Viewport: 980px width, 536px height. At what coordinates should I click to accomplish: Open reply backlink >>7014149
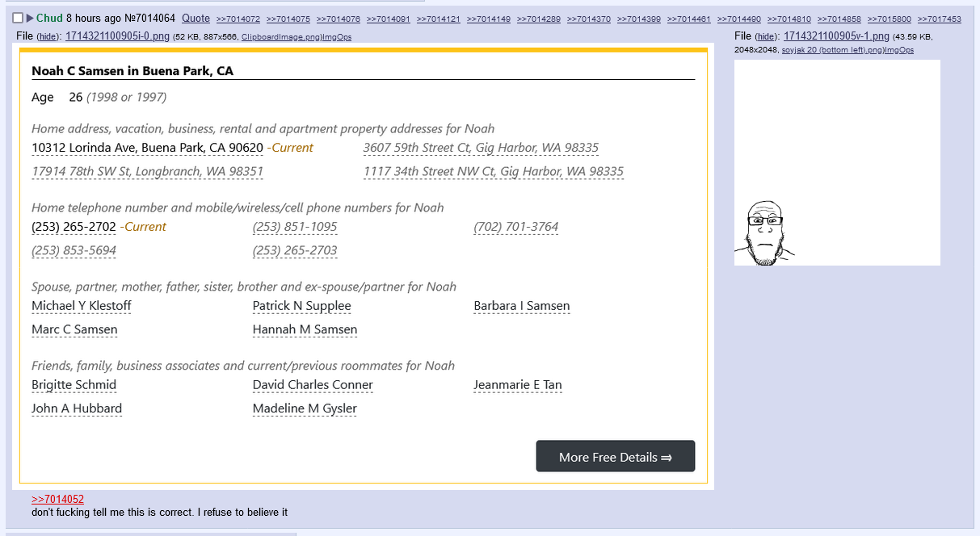click(489, 19)
